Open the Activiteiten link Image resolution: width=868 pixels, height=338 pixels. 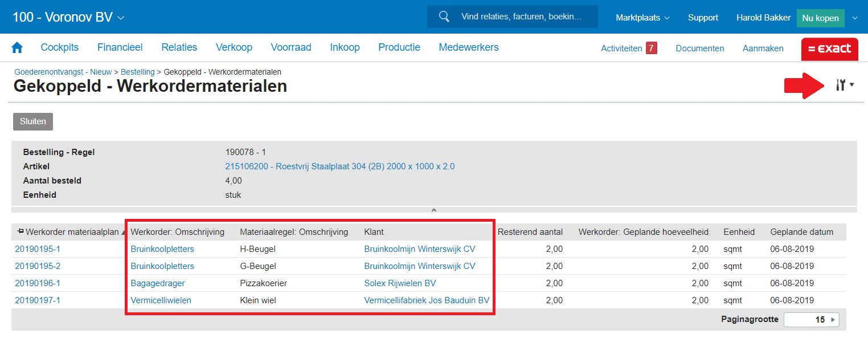[x=621, y=48]
